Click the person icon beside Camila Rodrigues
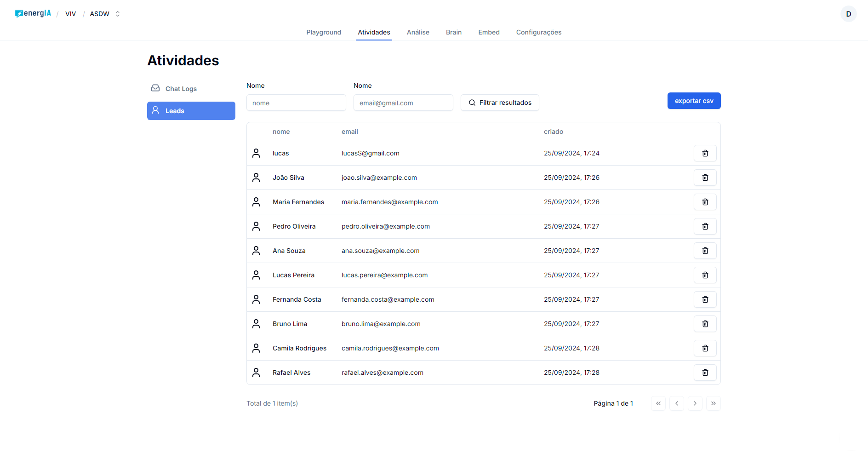Viewport: 868px width, 453px height. coord(256,348)
